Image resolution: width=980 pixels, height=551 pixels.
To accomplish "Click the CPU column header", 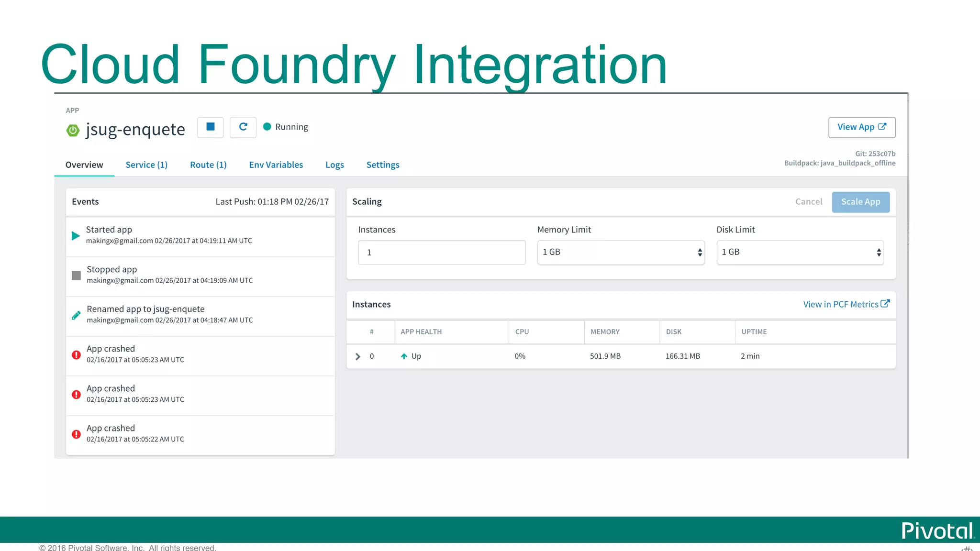I will 522,332.
